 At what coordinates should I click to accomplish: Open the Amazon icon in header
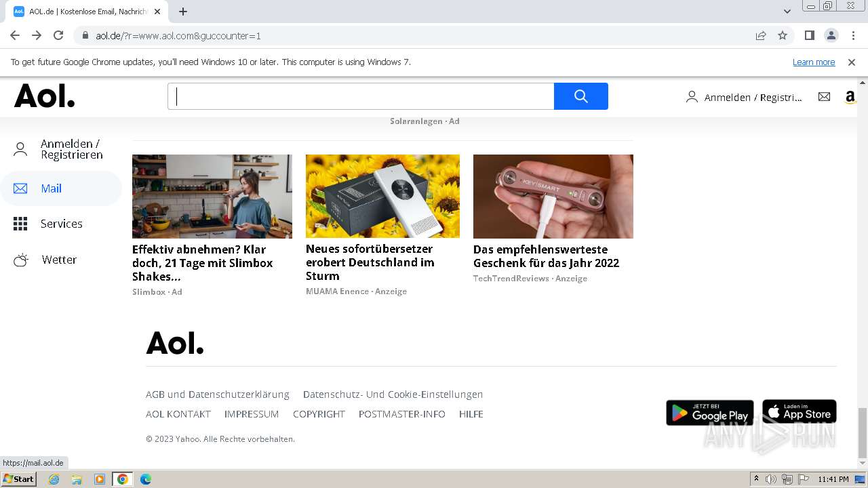click(x=850, y=97)
